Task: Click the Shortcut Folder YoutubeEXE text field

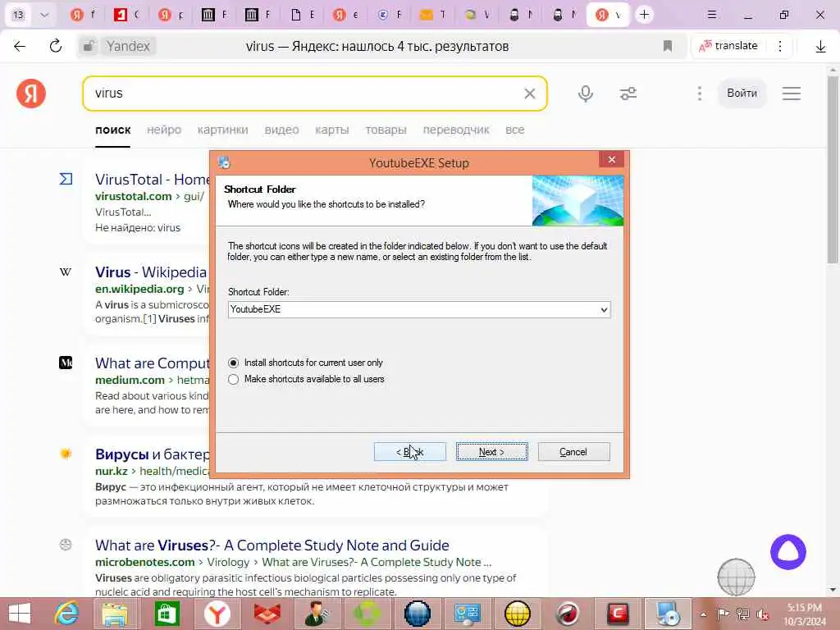Action: 413,309
